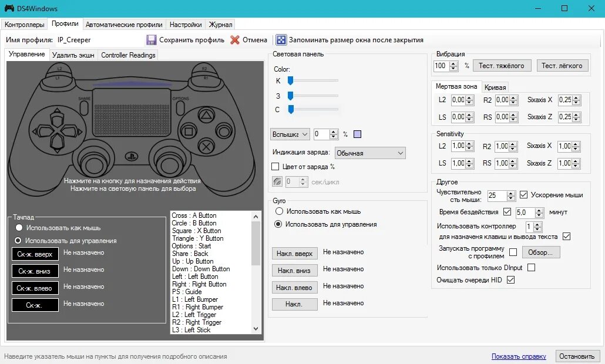
Task: Click the 'Ск-ж. вверх' swipe up button
Action: click(x=35, y=254)
